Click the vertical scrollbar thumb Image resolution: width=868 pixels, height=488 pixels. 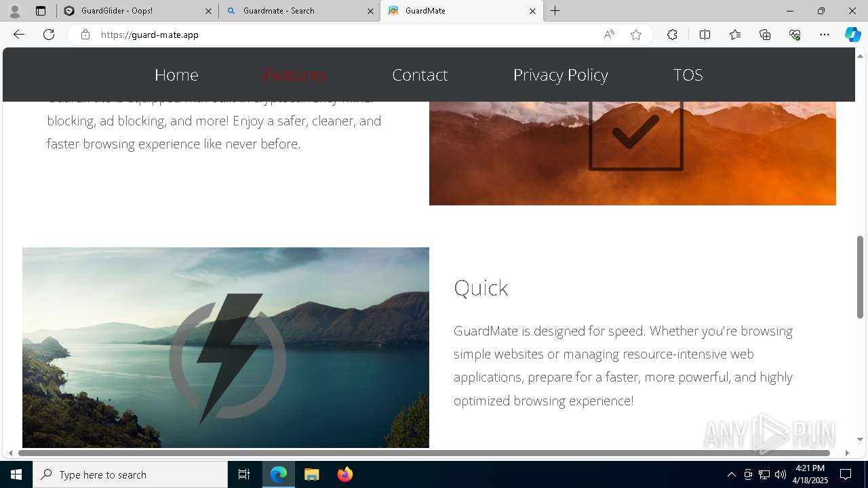860,277
